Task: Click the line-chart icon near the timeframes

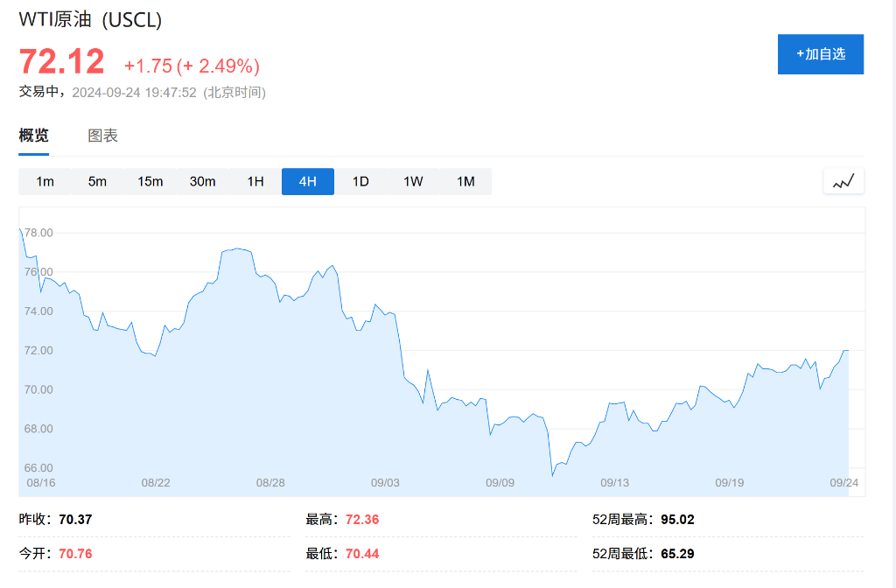Action: 843,181
